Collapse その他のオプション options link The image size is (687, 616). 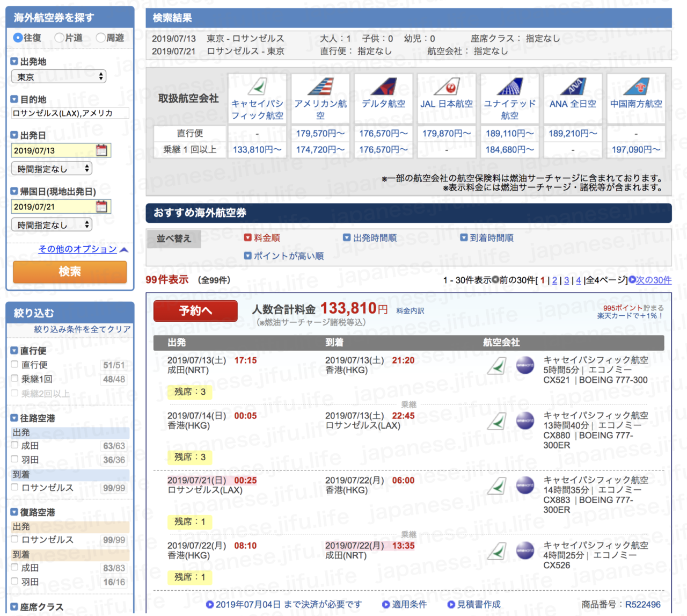pos(83,249)
